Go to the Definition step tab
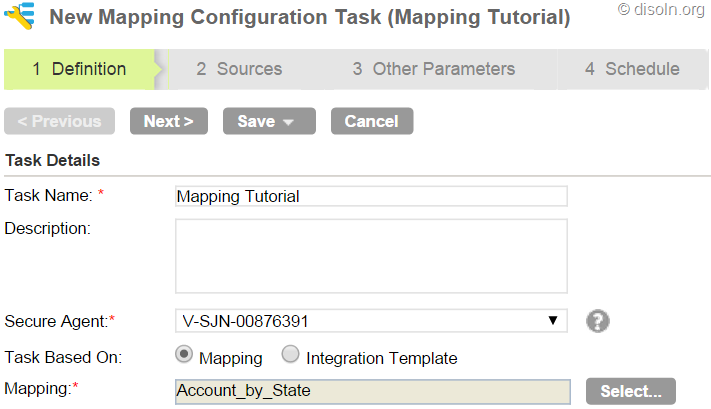Screen dimensions: 711x409 tap(79, 69)
